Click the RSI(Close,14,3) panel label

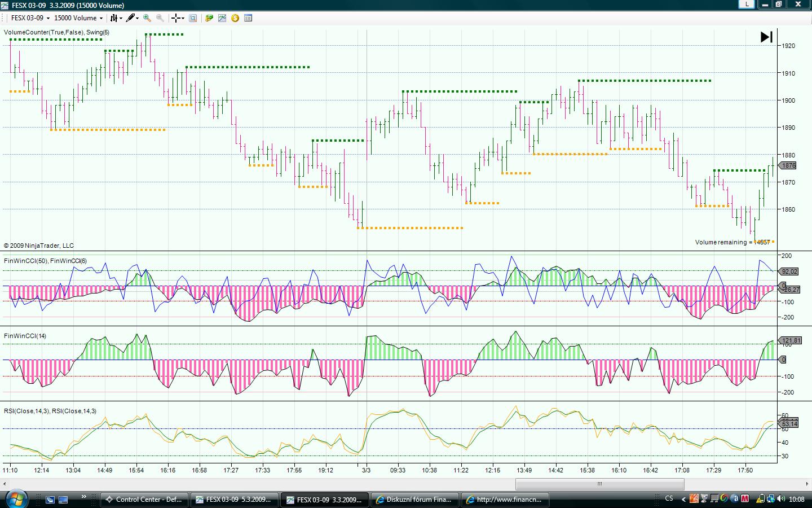(50, 411)
